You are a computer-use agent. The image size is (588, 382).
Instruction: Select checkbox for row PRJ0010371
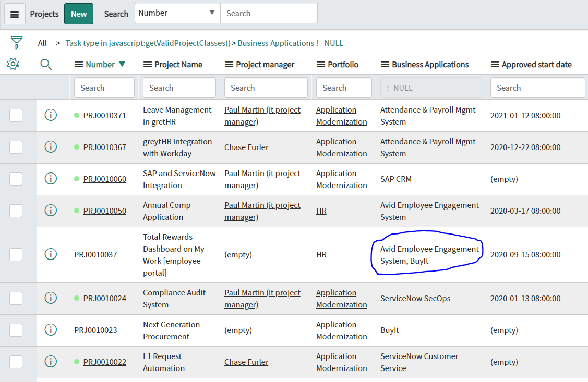point(16,115)
